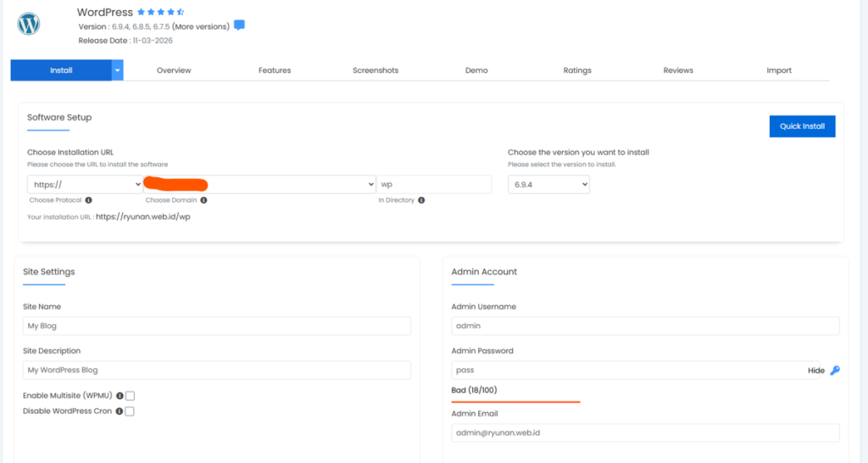868x463 pixels.
Task: Open the https:// protocol dropdown
Action: pos(86,184)
